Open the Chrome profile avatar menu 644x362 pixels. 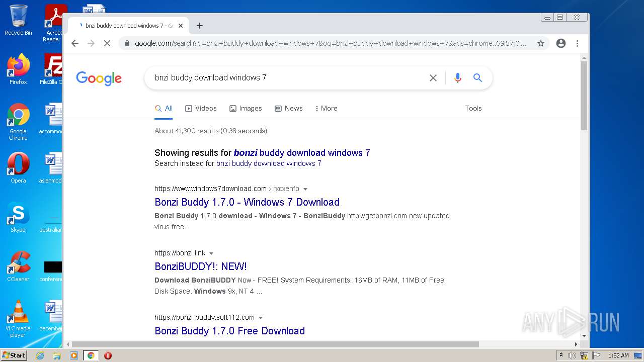click(x=561, y=43)
